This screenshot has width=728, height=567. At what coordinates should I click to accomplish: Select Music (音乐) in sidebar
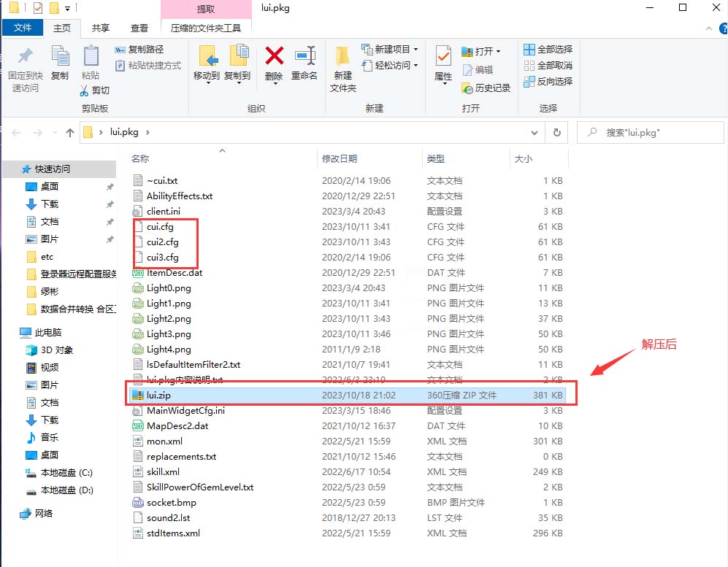coord(42,437)
